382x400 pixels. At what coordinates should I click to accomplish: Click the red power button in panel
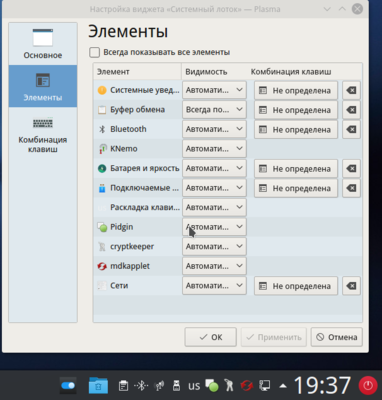coord(368,386)
